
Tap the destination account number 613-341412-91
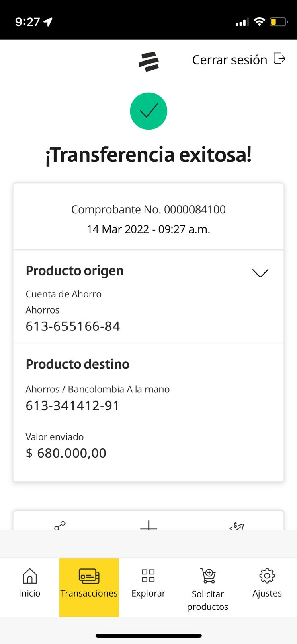pyautogui.click(x=72, y=406)
